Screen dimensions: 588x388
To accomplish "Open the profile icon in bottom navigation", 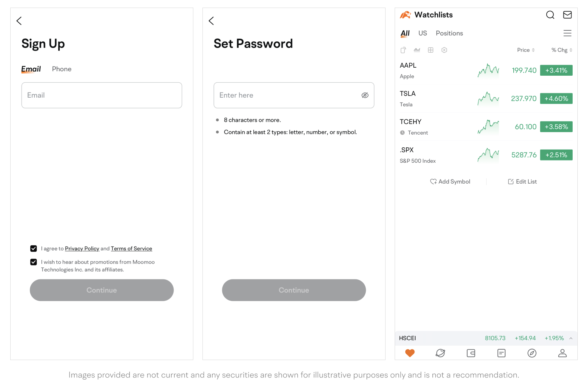I will point(562,353).
